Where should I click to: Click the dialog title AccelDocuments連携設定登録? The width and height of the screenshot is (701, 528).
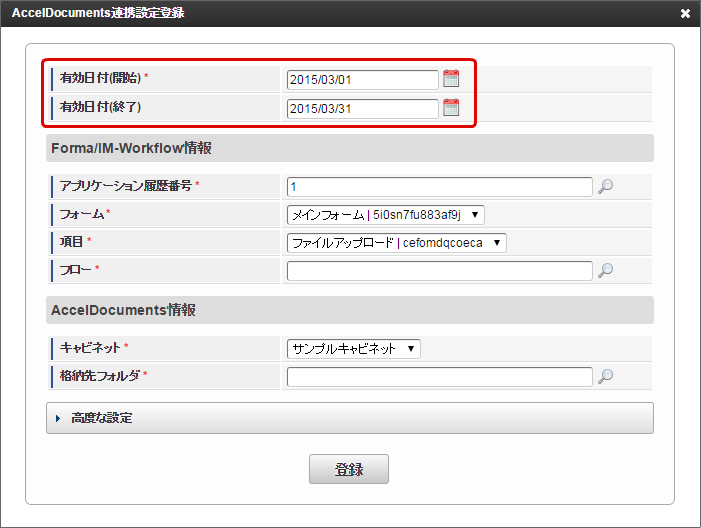tap(98, 13)
